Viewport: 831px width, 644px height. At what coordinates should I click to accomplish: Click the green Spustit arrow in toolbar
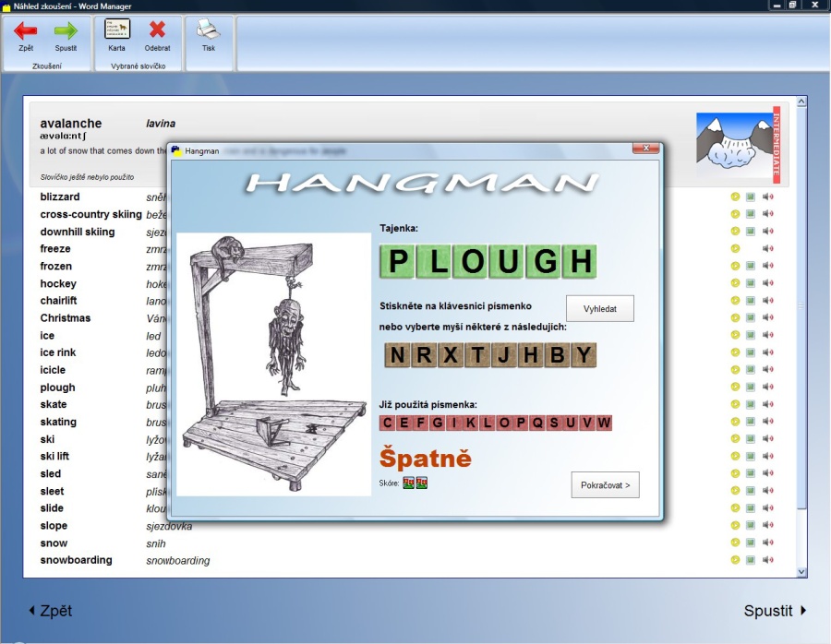pyautogui.click(x=66, y=31)
